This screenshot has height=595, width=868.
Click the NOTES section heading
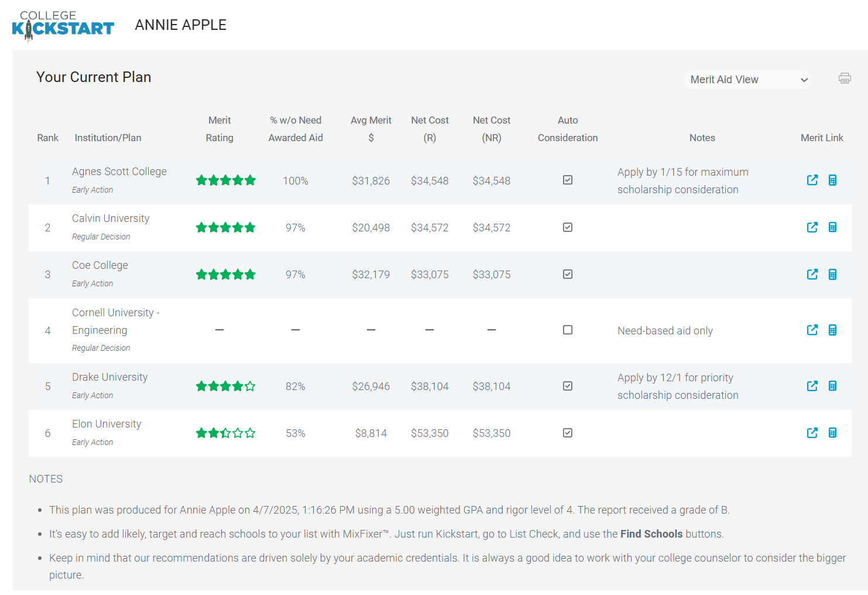[46, 479]
